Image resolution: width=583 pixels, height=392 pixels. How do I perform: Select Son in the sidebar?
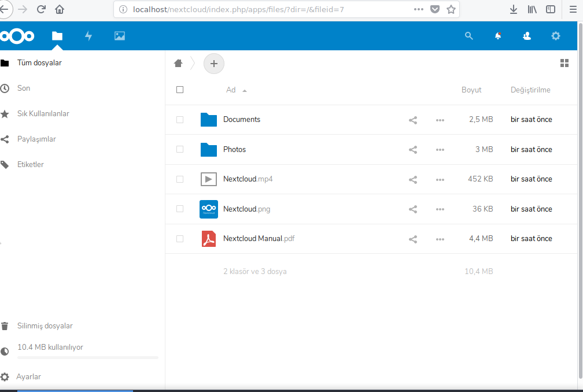[24, 88]
